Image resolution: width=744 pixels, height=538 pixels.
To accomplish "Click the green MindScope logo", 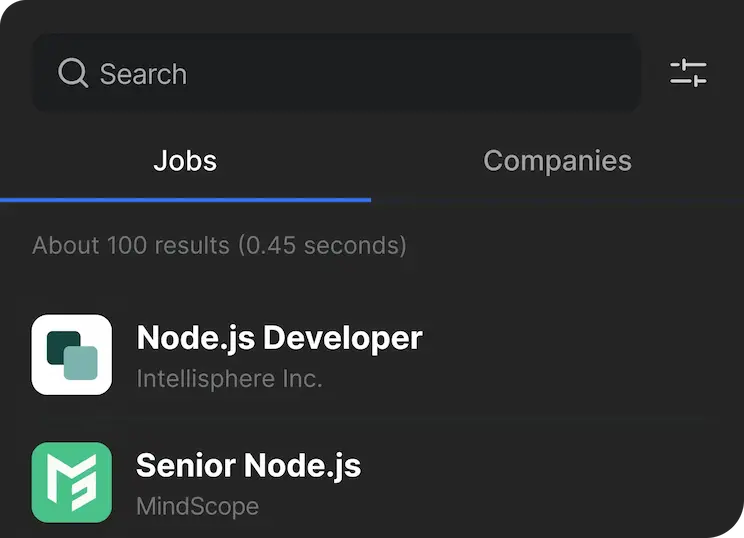I will (72, 482).
